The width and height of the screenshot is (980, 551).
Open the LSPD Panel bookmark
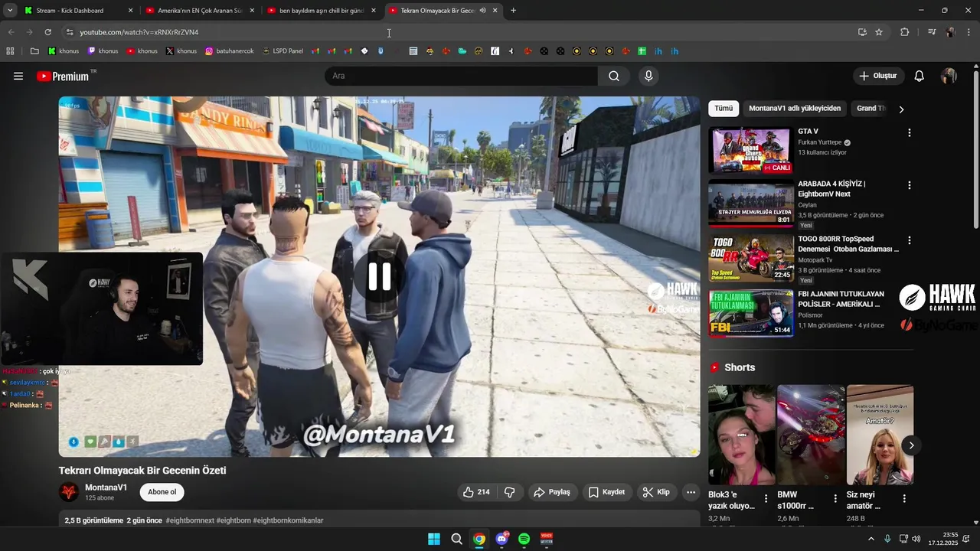coord(283,51)
